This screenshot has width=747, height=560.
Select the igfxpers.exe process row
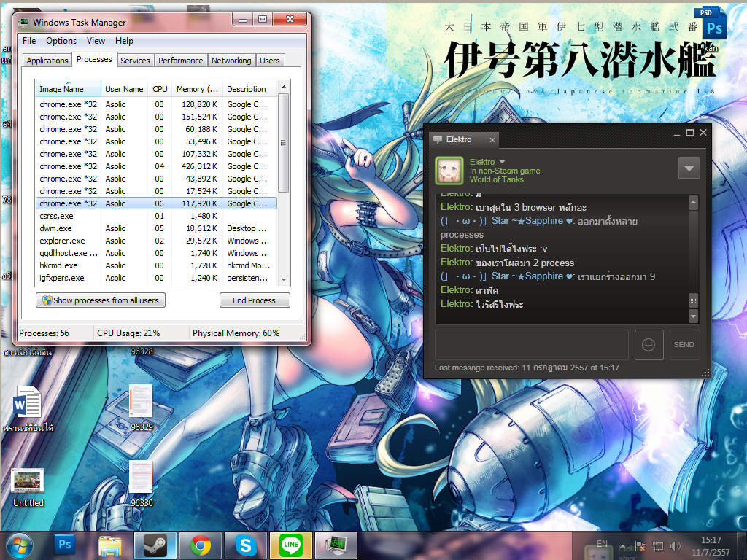[x=156, y=278]
